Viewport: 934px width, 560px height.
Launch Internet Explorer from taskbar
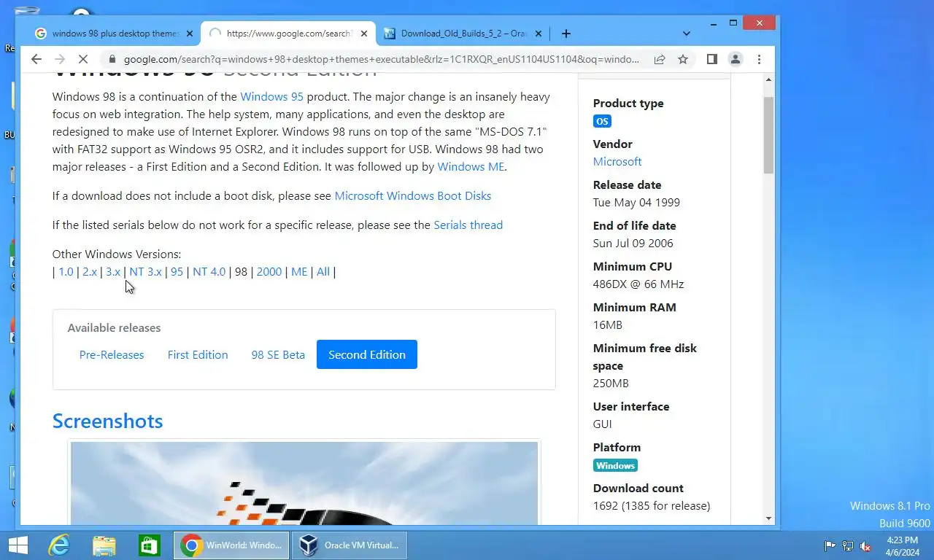(59, 545)
